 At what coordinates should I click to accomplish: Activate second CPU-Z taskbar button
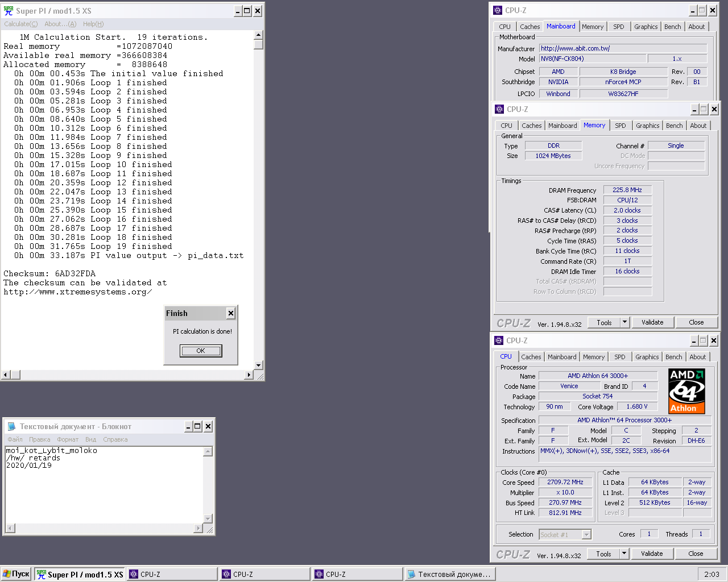click(x=265, y=574)
